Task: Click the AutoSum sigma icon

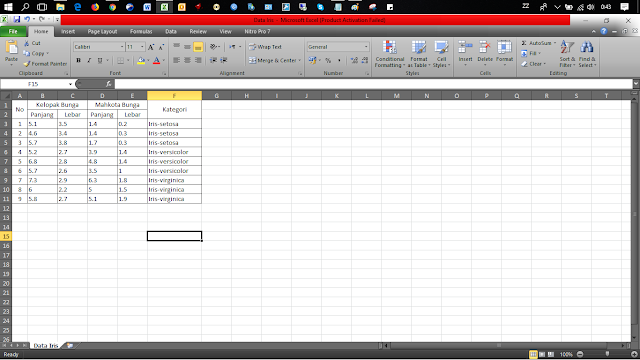Action: tap(524, 43)
